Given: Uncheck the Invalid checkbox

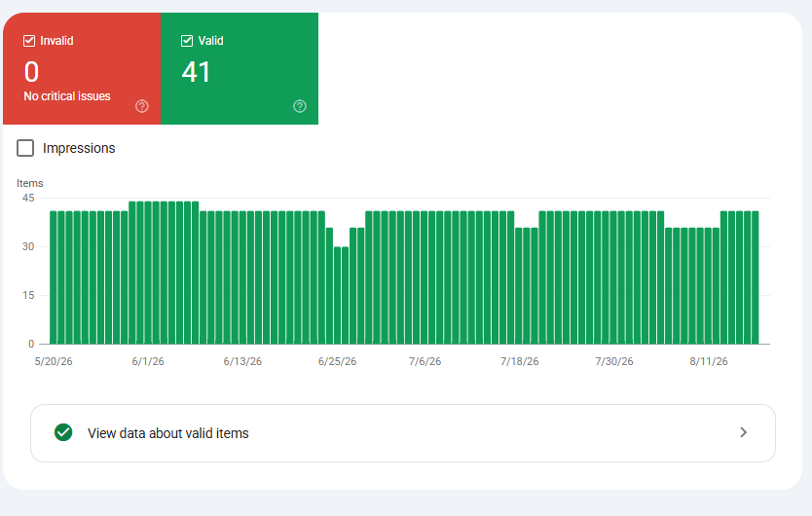Looking at the screenshot, I should [x=29, y=41].
